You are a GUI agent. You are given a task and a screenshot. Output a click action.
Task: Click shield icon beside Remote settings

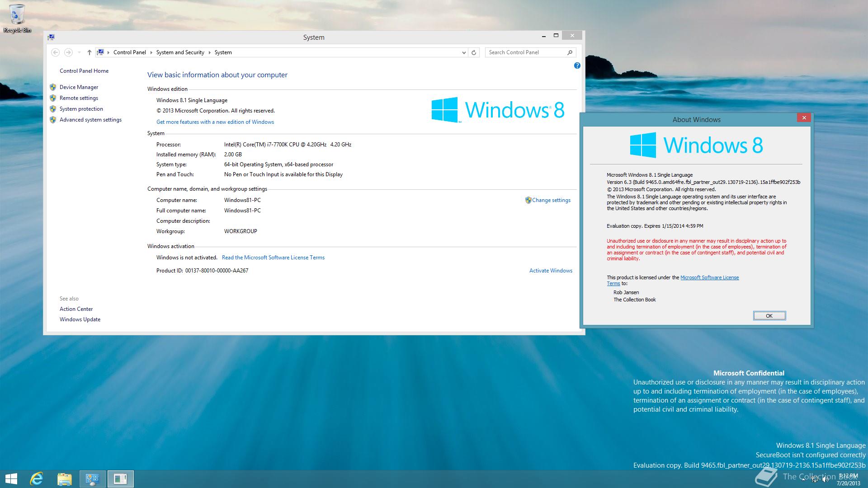click(x=53, y=98)
